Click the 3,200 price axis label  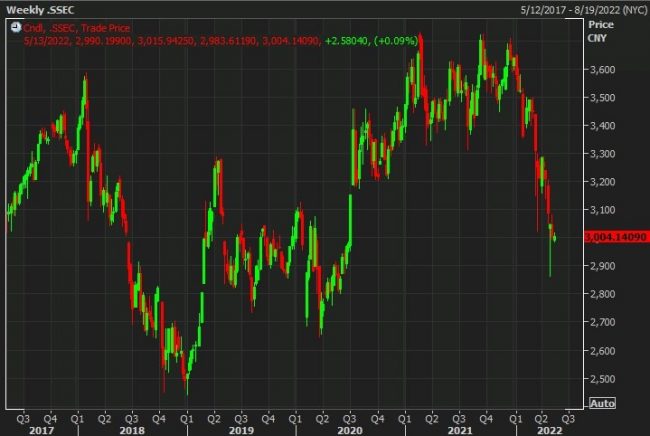602,182
